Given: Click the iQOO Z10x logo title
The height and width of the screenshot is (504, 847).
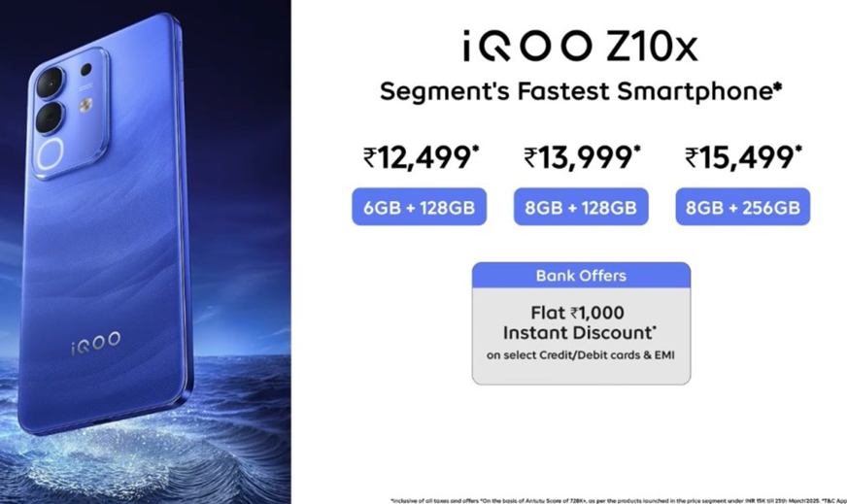Looking at the screenshot, I should pos(581,47).
